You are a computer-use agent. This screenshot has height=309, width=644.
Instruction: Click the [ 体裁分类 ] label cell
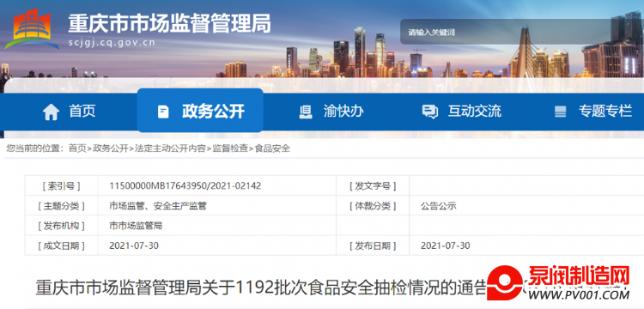373,206
